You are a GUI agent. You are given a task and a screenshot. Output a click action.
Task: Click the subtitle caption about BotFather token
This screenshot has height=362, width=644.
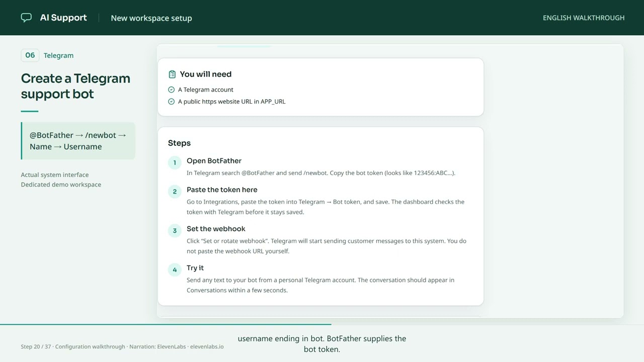pyautogui.click(x=322, y=344)
